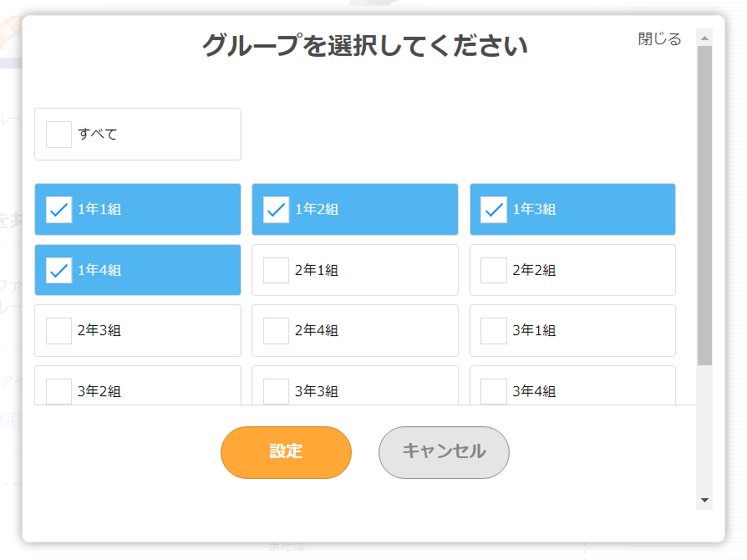This screenshot has height=560, width=747.
Task: Uncheck 1年3組 group checkbox
Action: [494, 210]
